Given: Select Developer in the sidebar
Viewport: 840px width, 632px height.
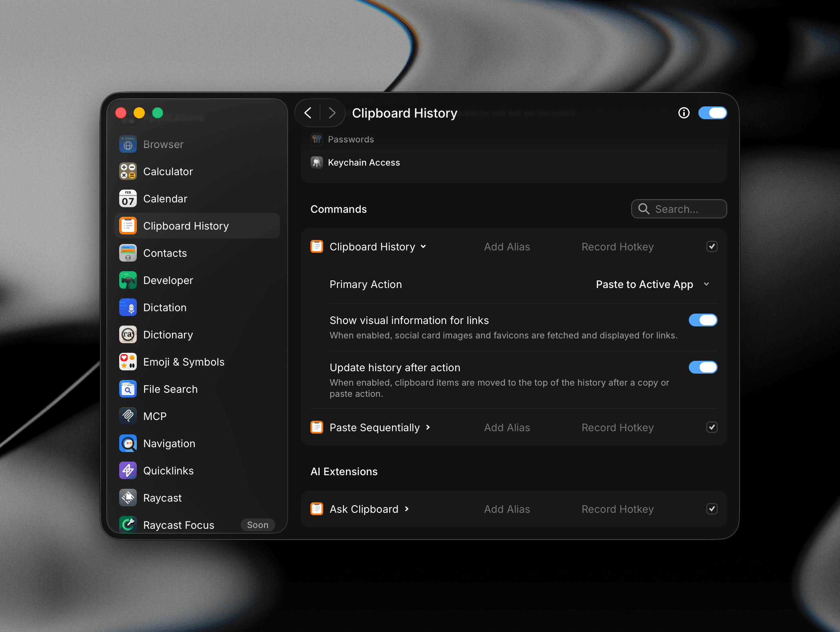Looking at the screenshot, I should (197, 280).
